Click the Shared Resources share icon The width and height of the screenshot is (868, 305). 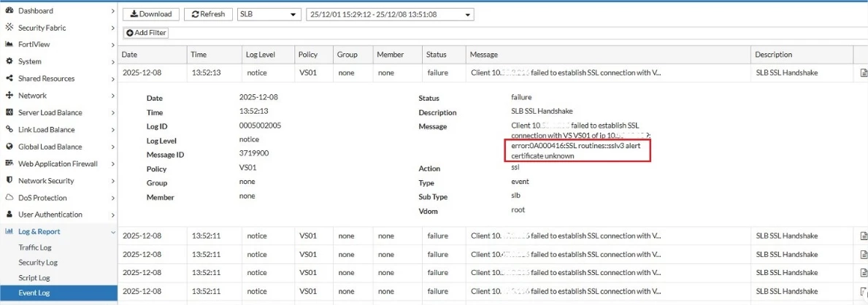point(9,79)
